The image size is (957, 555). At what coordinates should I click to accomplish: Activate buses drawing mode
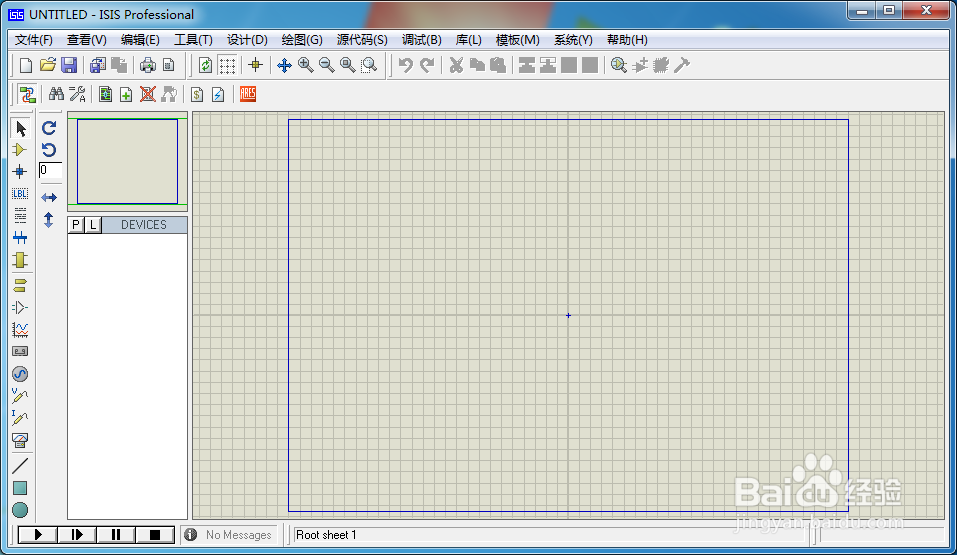click(x=20, y=238)
